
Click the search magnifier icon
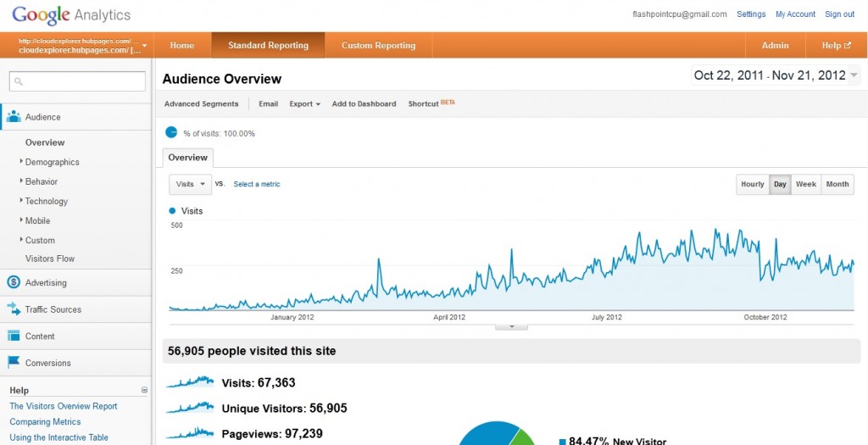pos(19,81)
